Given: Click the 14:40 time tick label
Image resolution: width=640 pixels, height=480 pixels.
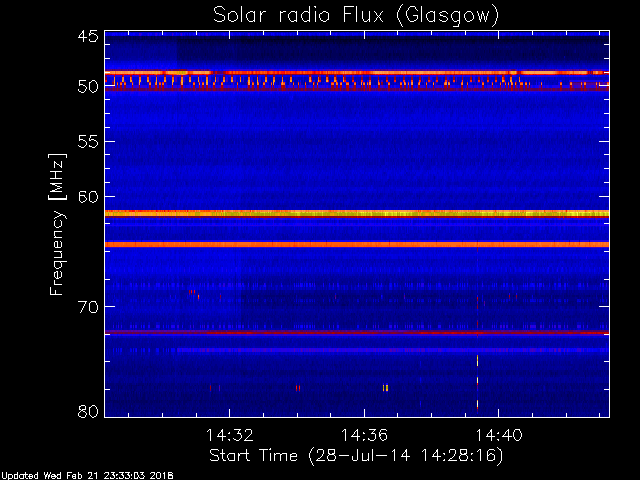Looking at the screenshot, I should click(x=498, y=435).
